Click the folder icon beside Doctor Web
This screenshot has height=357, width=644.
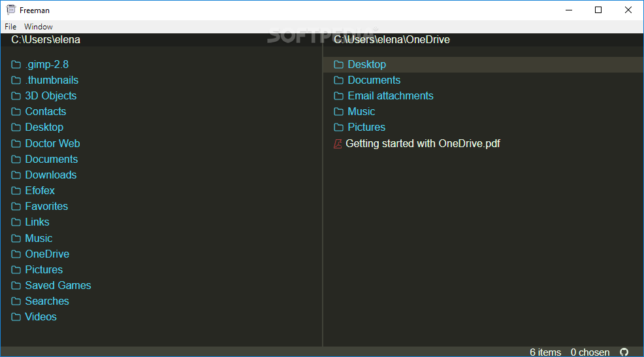pos(16,144)
